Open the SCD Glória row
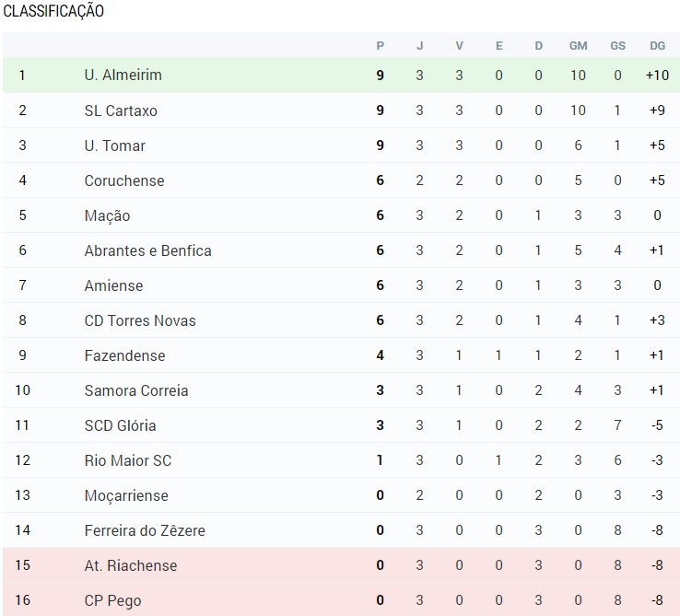Screen dimensions: 680x616 point(341,425)
